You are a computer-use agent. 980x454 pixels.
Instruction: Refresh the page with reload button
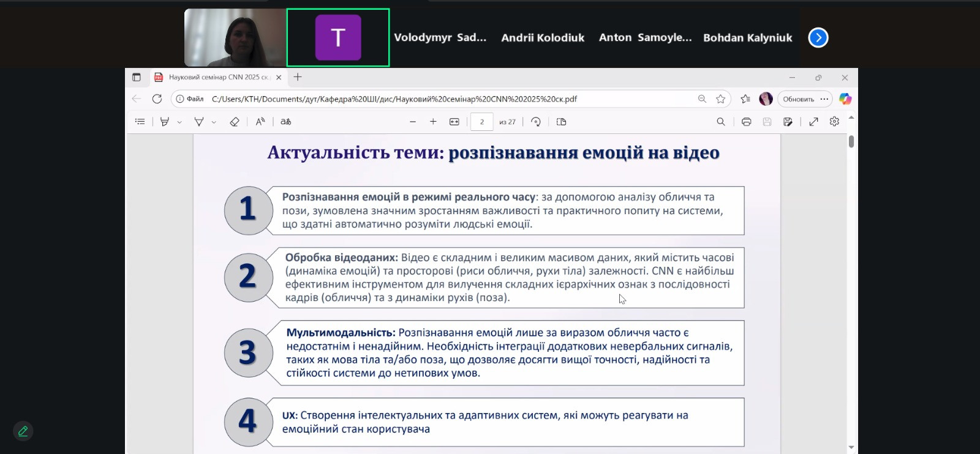coord(157,99)
